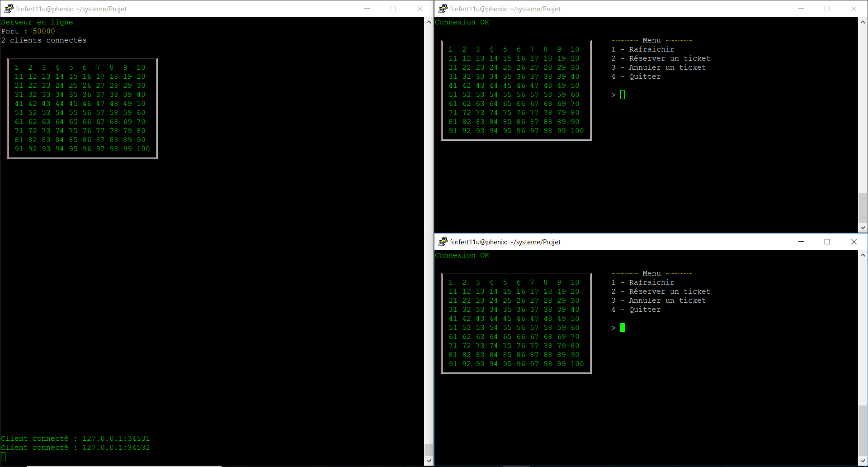Click '2 clients connectés' line
The height and width of the screenshot is (467, 868).
[x=44, y=40]
